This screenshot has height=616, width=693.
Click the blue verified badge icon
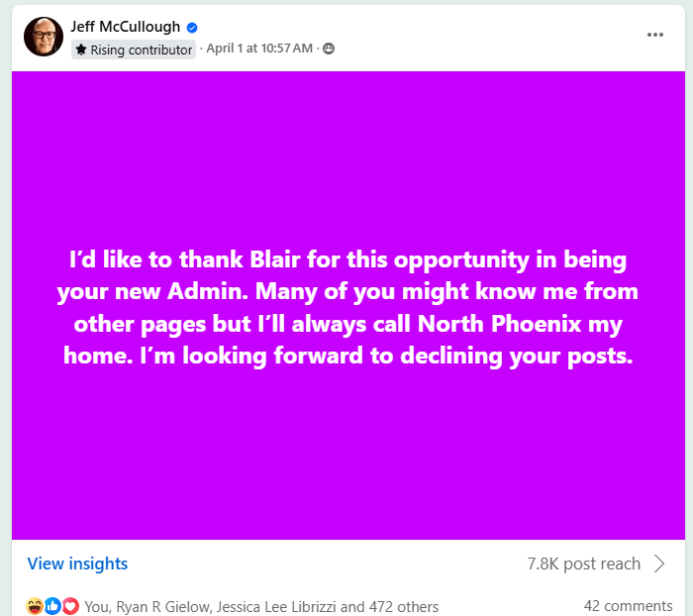pos(192,28)
